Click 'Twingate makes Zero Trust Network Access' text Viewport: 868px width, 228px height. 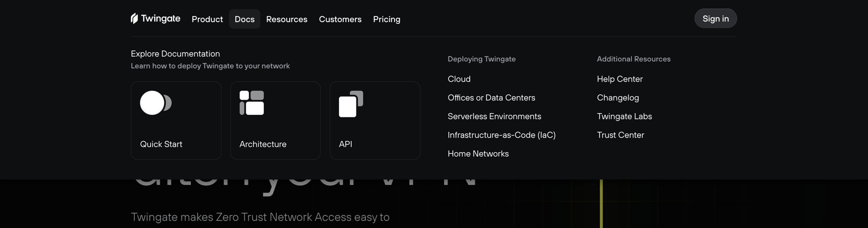pos(260,217)
